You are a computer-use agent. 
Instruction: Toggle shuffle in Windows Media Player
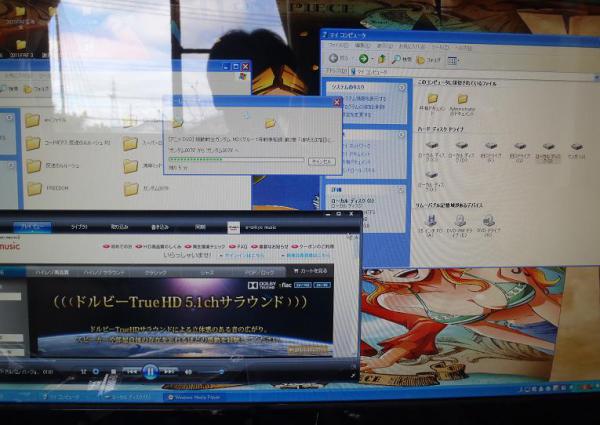coord(83,371)
